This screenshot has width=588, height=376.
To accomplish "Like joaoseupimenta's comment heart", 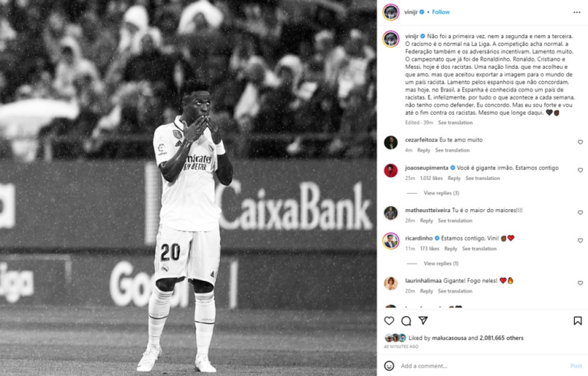I will 580,170.
